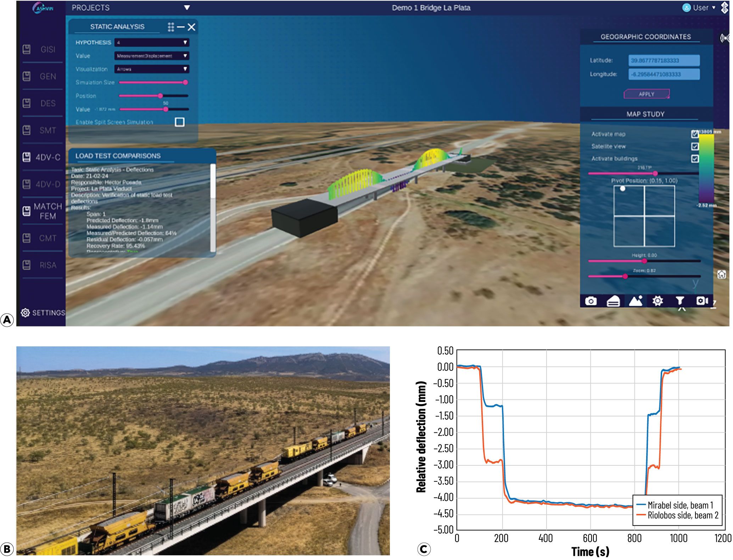This screenshot has width=733, height=560.
Task: Open the RISA module
Action: pyautogui.click(x=48, y=265)
